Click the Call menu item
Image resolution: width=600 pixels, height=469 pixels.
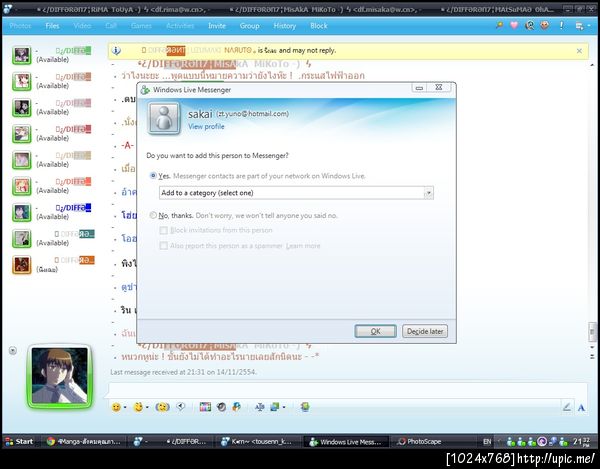(111, 26)
